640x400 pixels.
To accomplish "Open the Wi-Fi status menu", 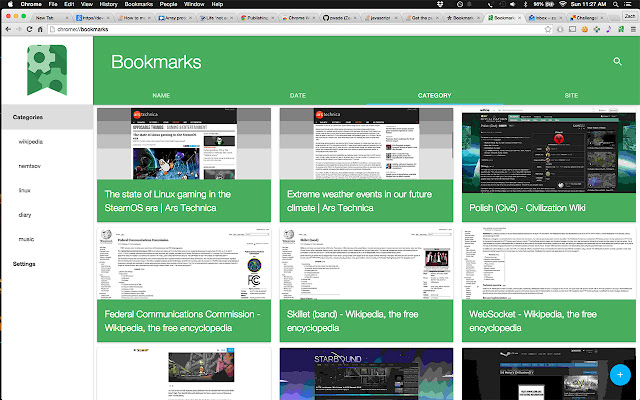I will [x=563, y=4].
